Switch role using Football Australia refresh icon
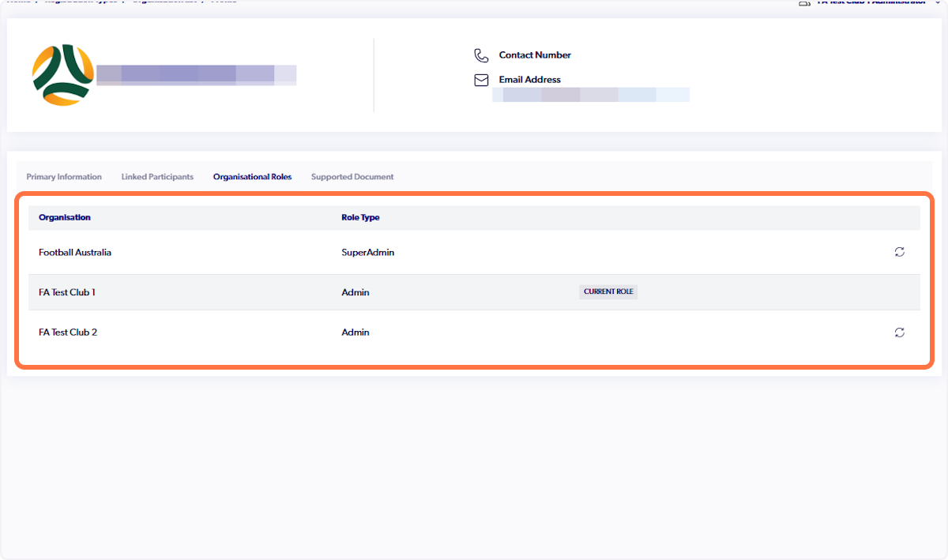The image size is (948, 560). [x=899, y=252]
